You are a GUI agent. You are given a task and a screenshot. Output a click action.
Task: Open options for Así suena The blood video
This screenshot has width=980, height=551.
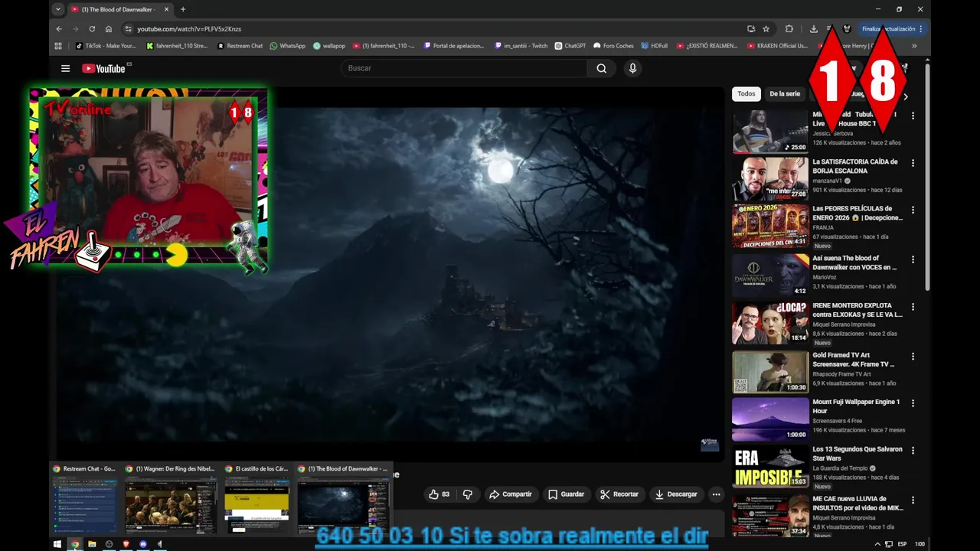(913, 259)
